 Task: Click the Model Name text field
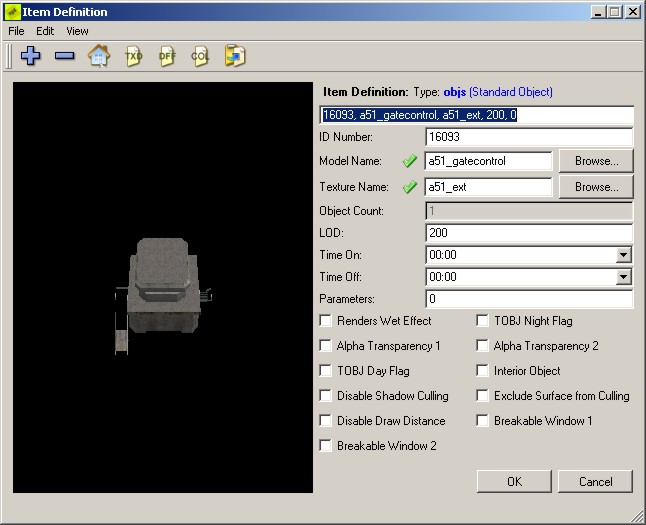click(x=488, y=161)
